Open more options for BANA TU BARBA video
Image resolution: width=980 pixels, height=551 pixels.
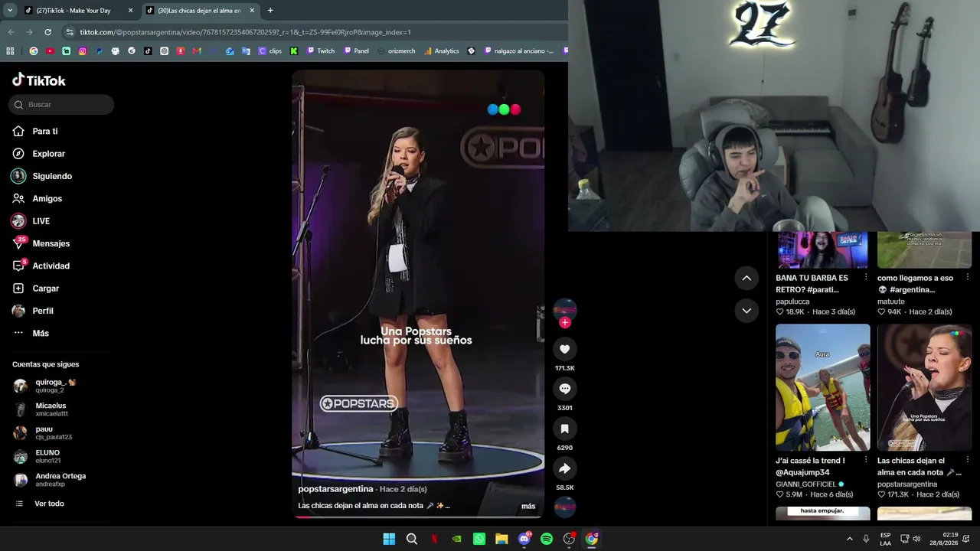[866, 277]
